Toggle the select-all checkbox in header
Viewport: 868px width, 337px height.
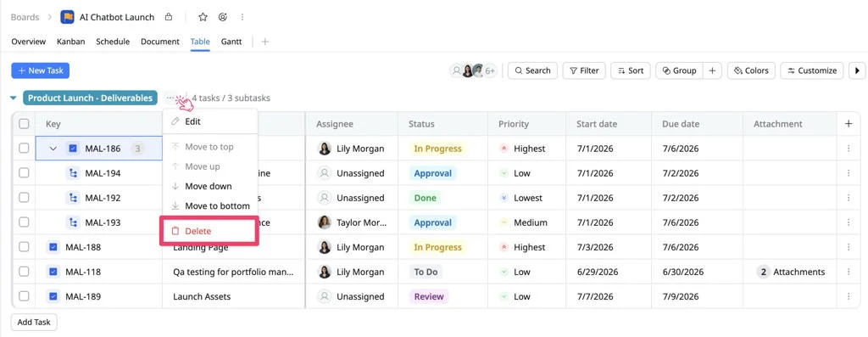click(x=24, y=124)
